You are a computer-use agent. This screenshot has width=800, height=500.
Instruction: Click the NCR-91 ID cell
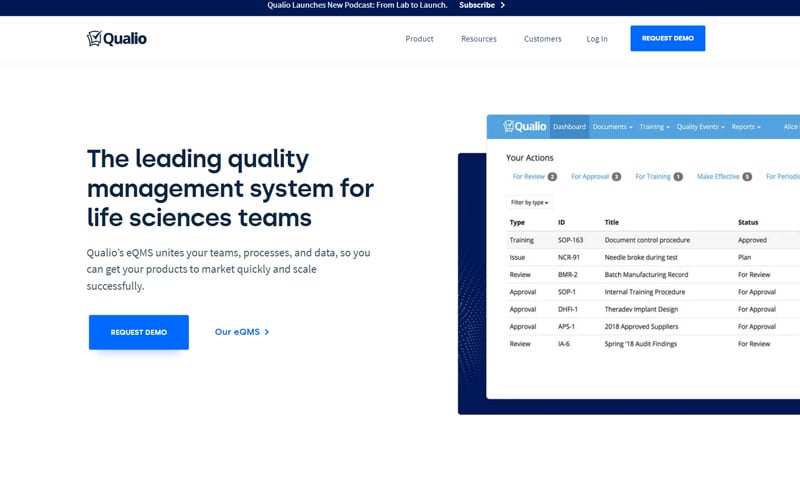point(568,257)
